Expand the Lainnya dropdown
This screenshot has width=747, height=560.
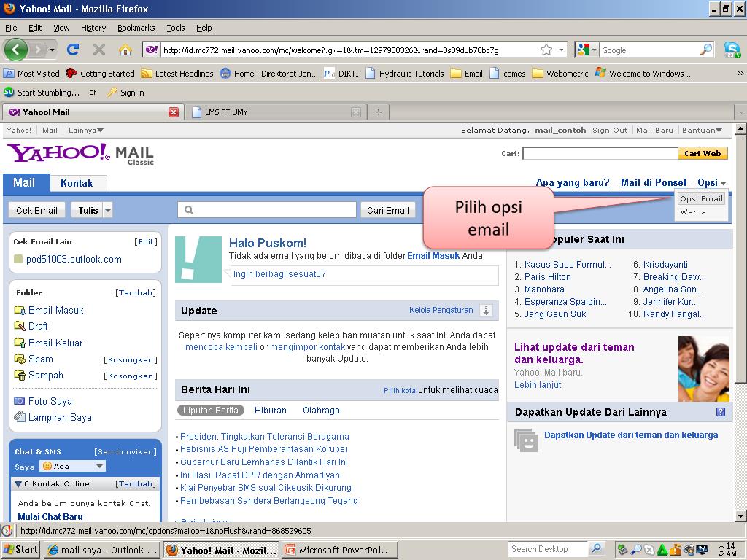click(86, 130)
